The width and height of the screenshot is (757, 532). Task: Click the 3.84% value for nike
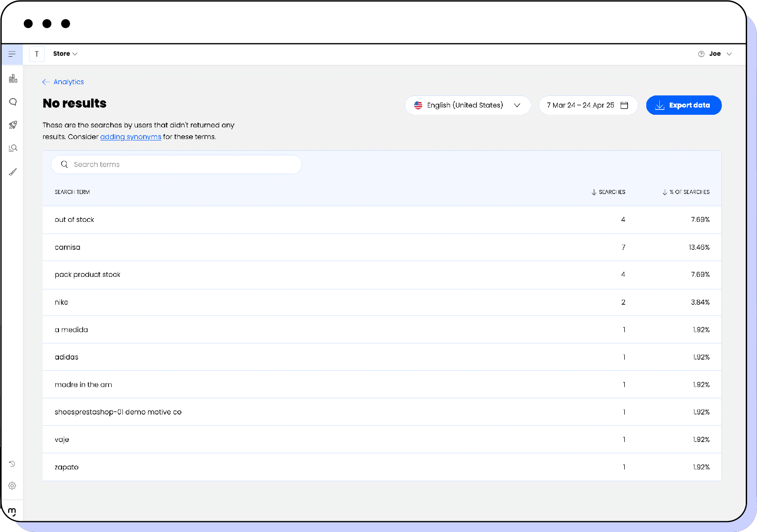click(700, 302)
